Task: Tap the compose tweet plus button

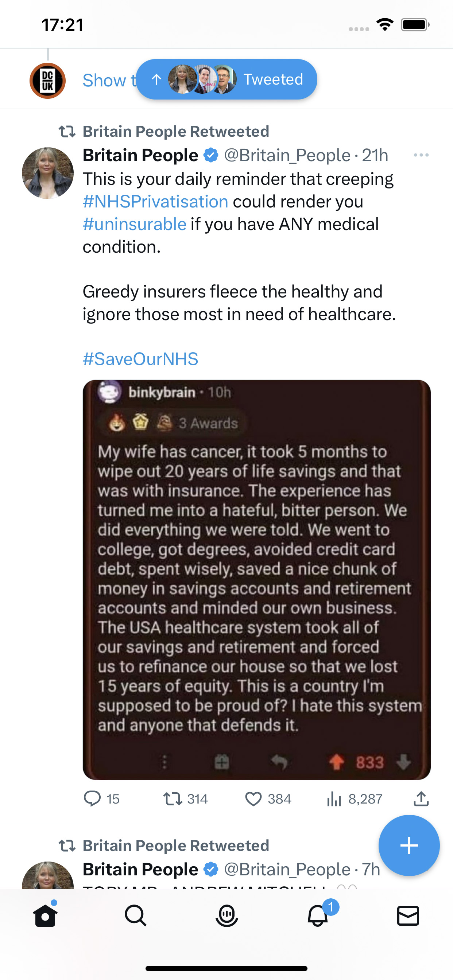Action: click(x=409, y=846)
